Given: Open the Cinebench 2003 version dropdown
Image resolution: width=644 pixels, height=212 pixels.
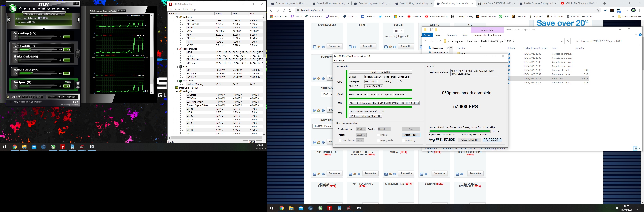Looking at the screenshot, I should pyautogui.click(x=327, y=94).
